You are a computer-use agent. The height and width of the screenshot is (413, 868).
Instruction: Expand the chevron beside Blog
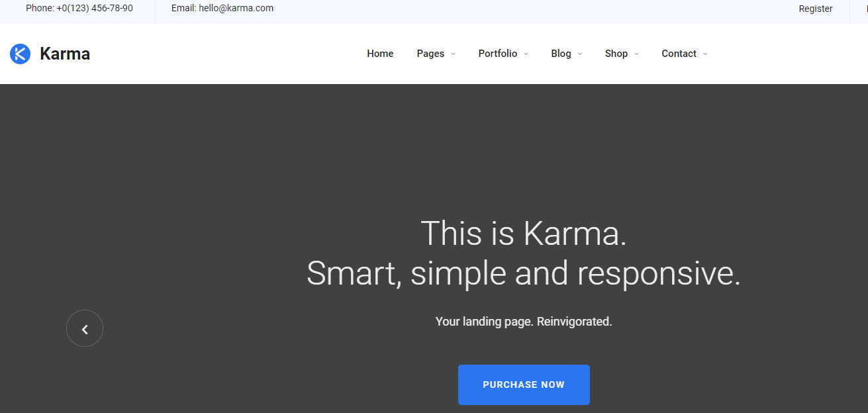pyautogui.click(x=580, y=54)
